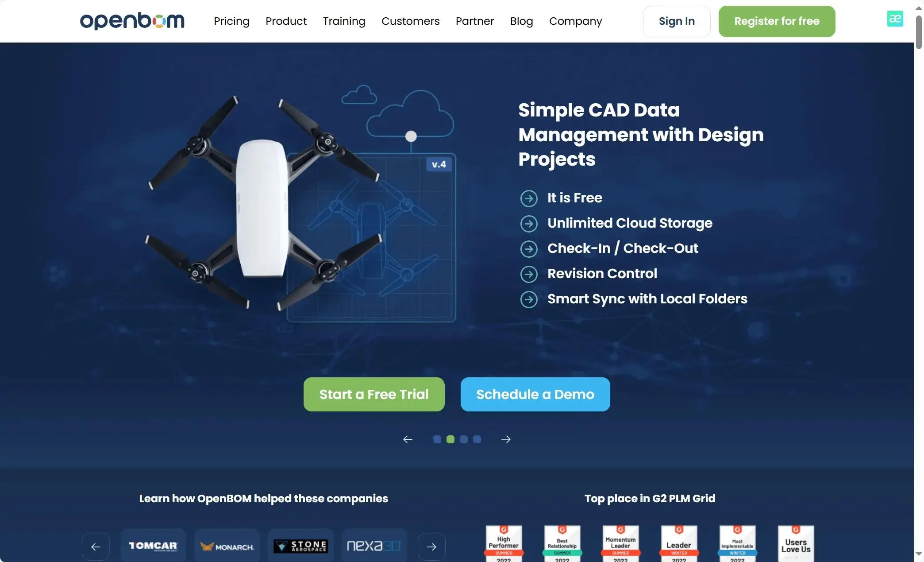Click the Best Relationship G2 badge
The image size is (924, 562).
pyautogui.click(x=562, y=543)
